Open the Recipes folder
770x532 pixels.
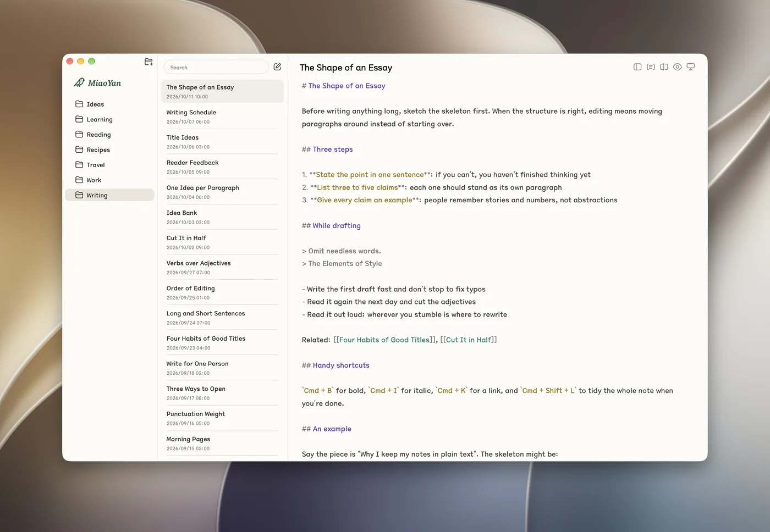pos(109,149)
